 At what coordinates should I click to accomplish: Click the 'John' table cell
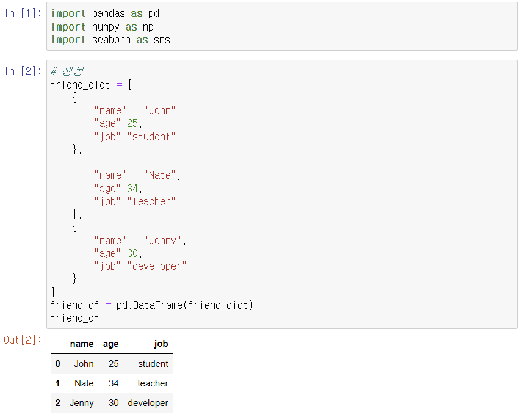click(x=84, y=364)
